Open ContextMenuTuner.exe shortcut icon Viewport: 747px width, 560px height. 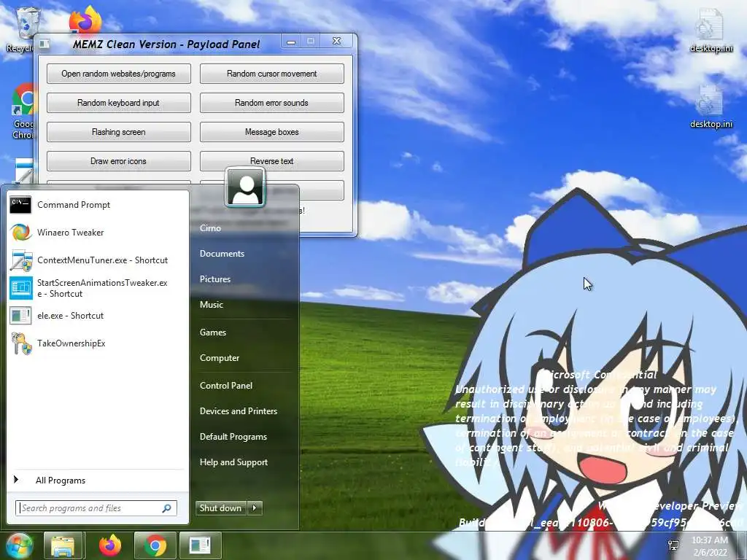pyautogui.click(x=21, y=260)
